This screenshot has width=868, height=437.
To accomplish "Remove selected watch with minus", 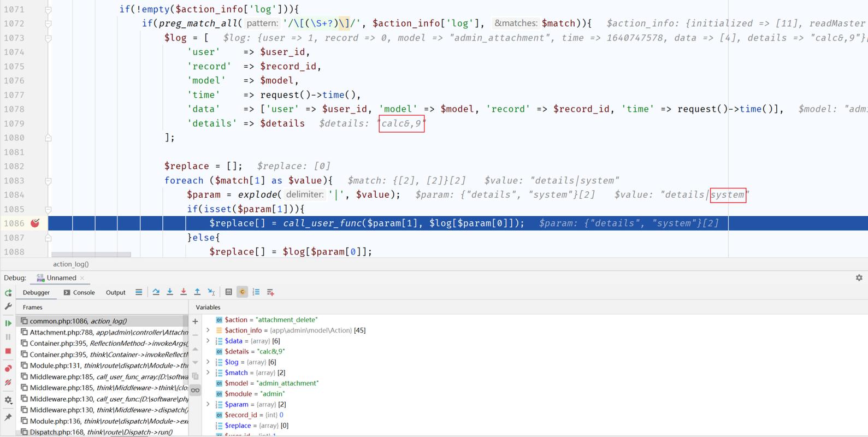I will (x=195, y=335).
